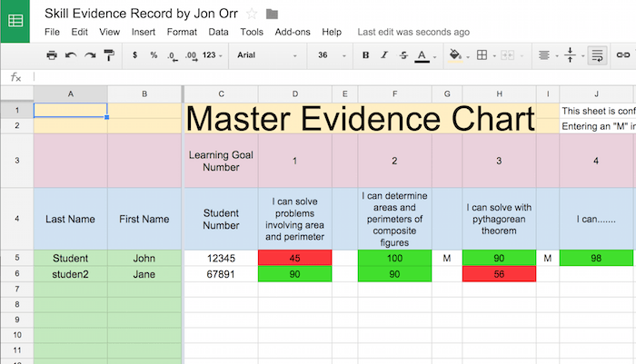Click the Print icon

pyautogui.click(x=52, y=55)
